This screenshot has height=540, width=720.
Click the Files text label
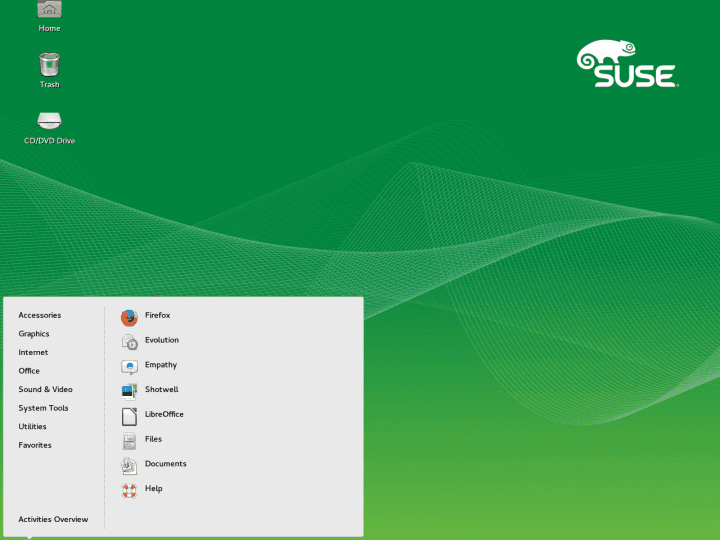[x=153, y=439]
